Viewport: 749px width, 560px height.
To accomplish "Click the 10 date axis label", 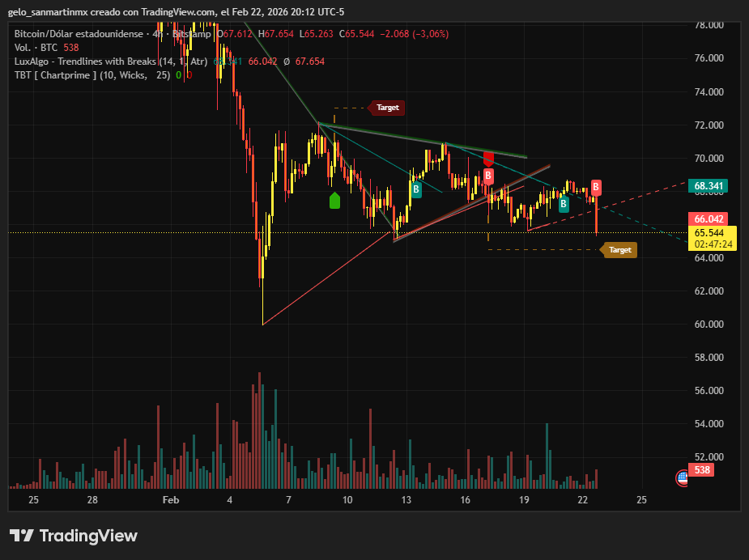I will point(347,500).
